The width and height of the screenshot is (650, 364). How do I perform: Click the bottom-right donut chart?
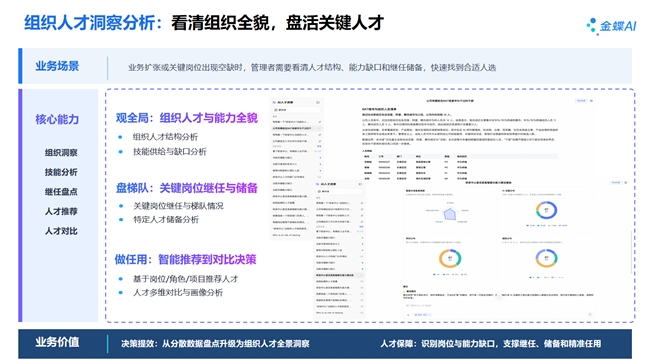click(546, 258)
